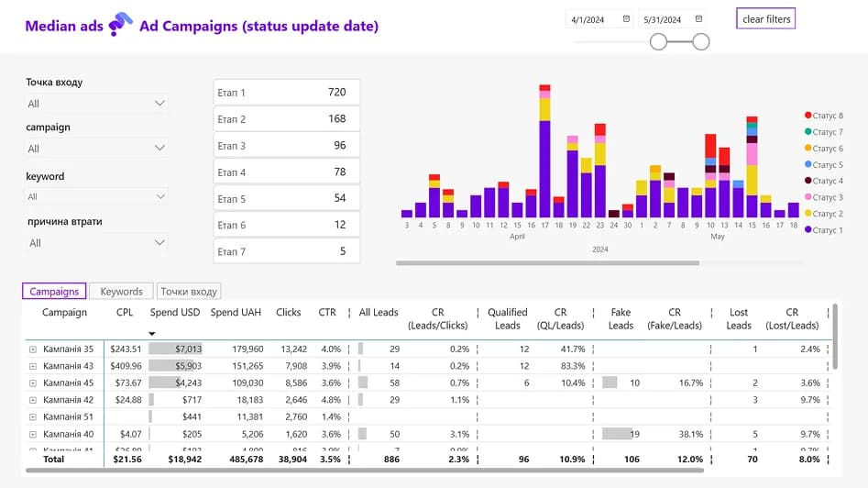Click the start date input field

(594, 19)
